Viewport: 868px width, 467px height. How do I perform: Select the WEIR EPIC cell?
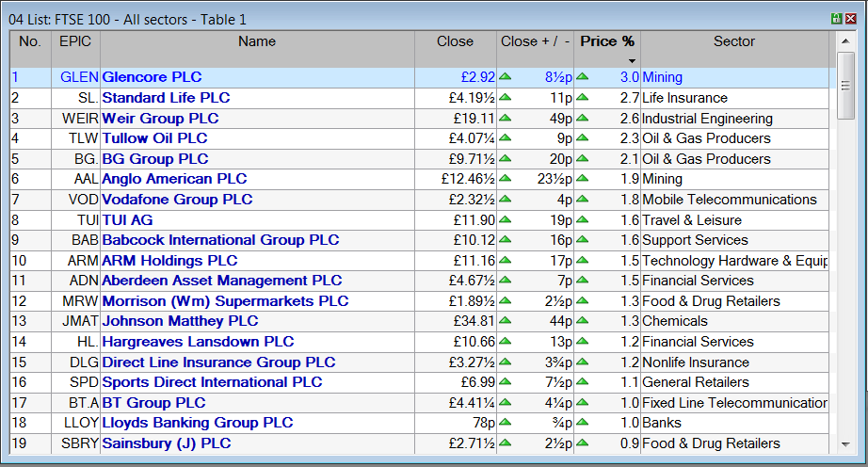76,119
